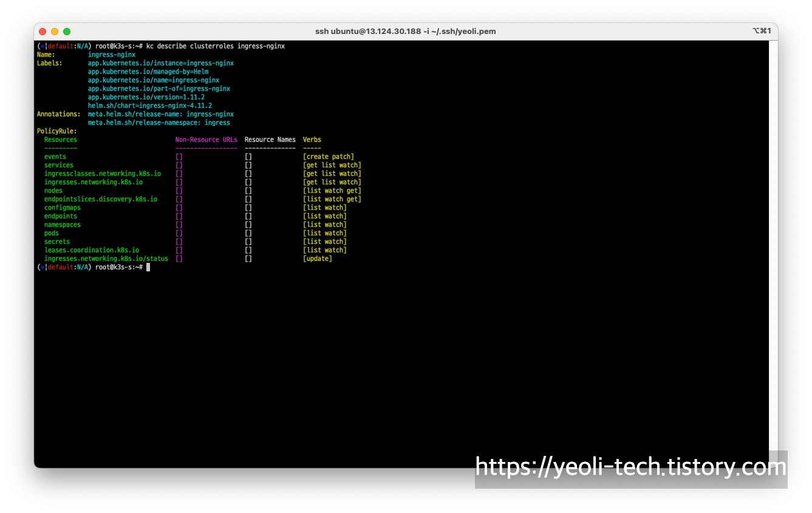Click the red close window button
This screenshot has width=812, height=513.
pyautogui.click(x=43, y=32)
